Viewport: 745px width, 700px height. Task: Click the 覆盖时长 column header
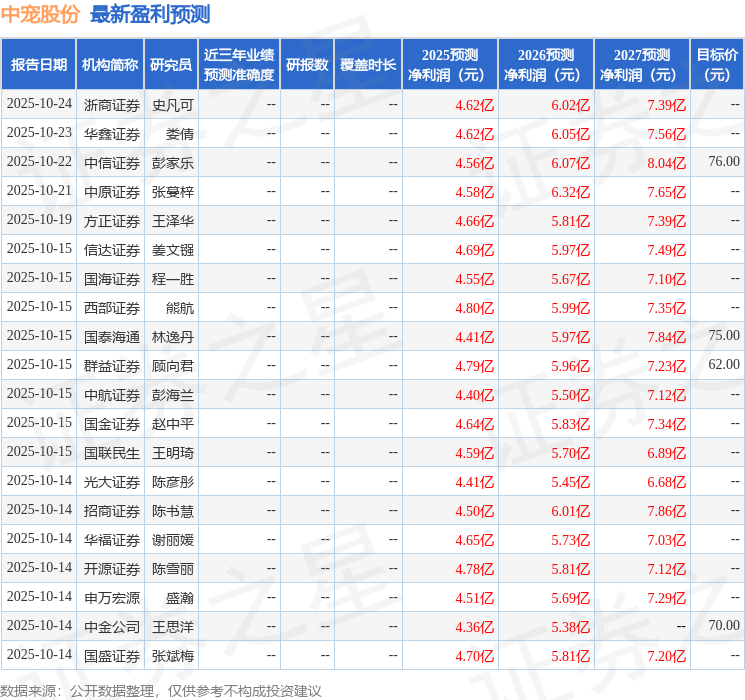(x=368, y=65)
